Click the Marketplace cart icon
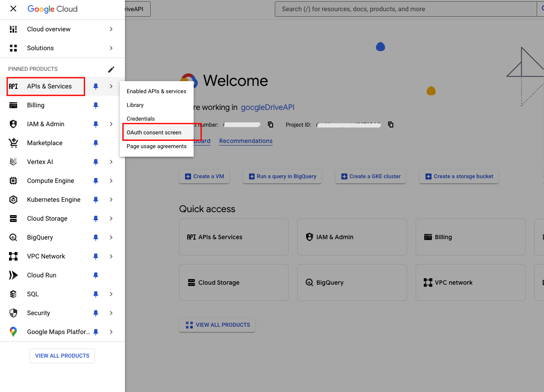Screen dimensions: 544x392 [13, 143]
